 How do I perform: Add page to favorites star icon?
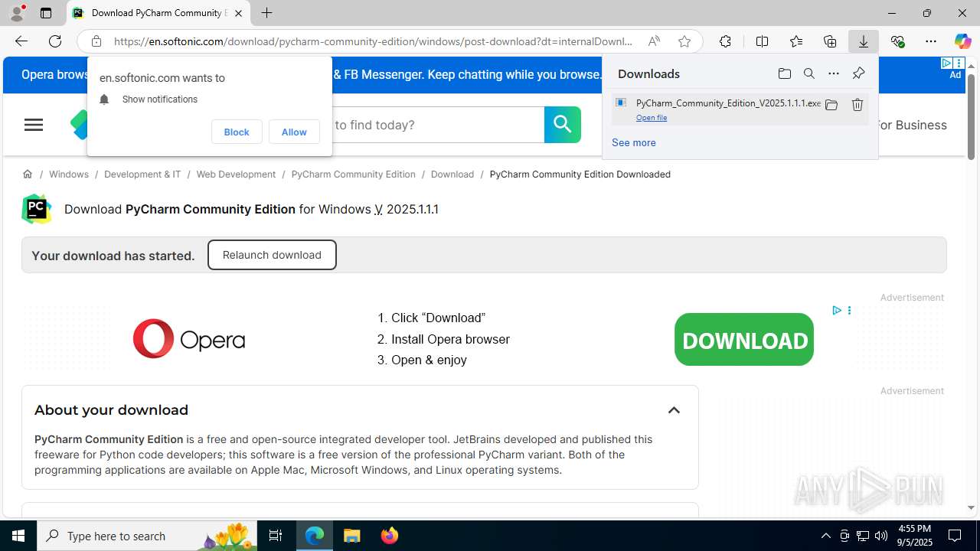[684, 41]
